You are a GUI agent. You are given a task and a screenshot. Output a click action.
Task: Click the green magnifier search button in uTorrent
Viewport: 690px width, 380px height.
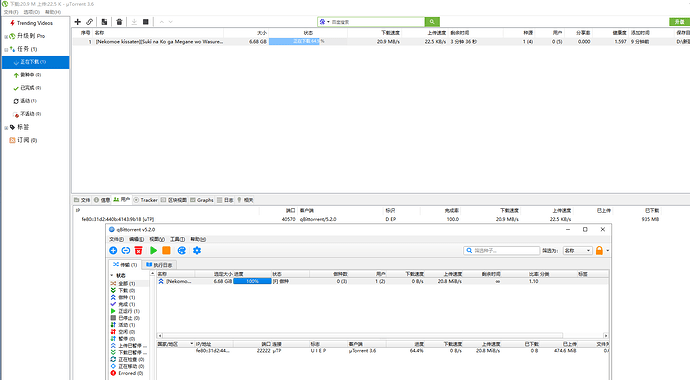(432, 22)
